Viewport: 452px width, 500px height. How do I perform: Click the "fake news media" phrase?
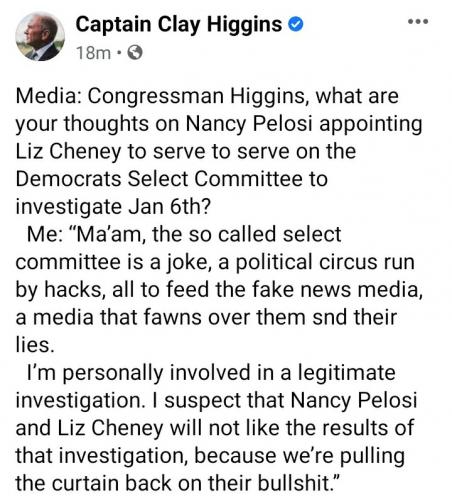click(x=337, y=289)
